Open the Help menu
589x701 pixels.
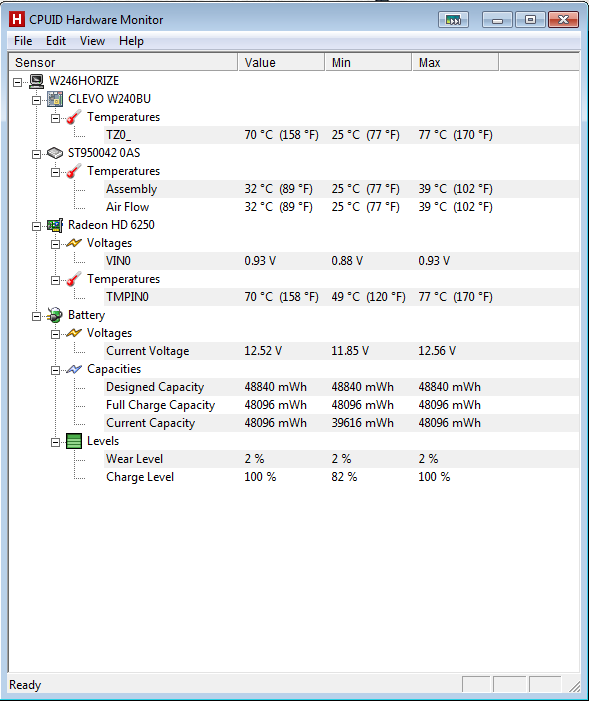pyautogui.click(x=131, y=41)
